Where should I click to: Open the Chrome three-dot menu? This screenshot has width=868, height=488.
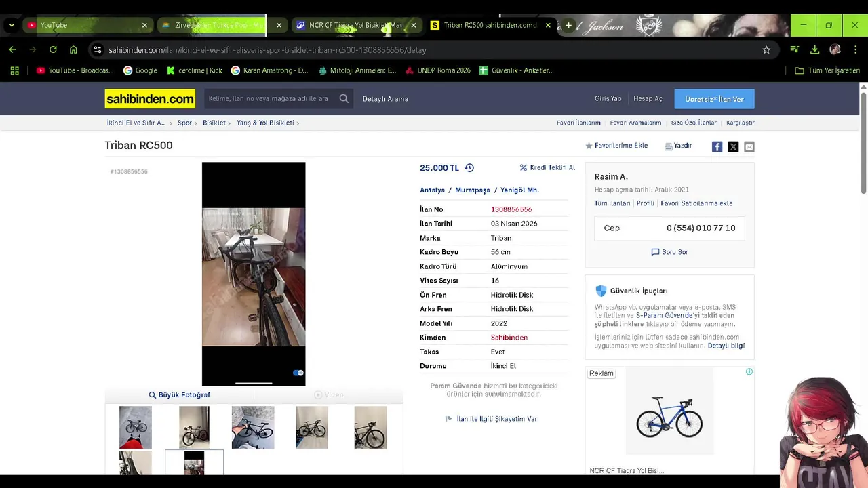[x=855, y=49]
